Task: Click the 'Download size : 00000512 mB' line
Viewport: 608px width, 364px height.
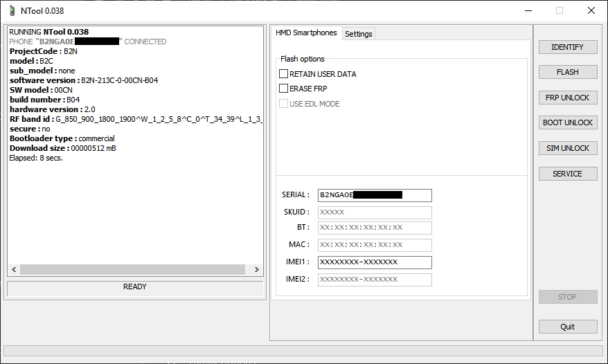Action: coord(63,148)
